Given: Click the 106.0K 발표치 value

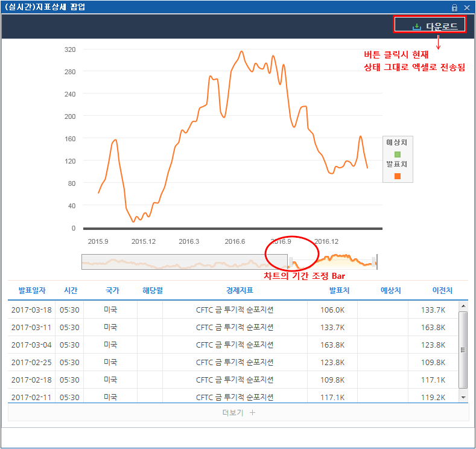Looking at the screenshot, I should click(x=332, y=310).
